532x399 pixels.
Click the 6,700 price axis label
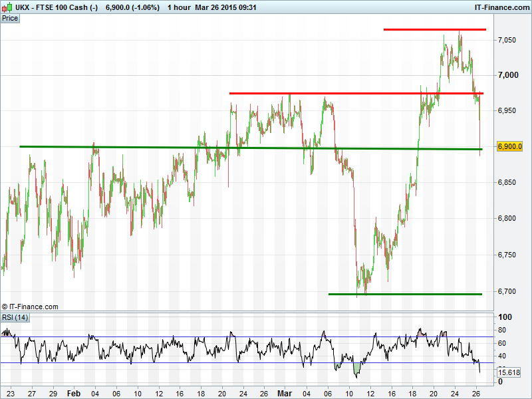coord(507,291)
